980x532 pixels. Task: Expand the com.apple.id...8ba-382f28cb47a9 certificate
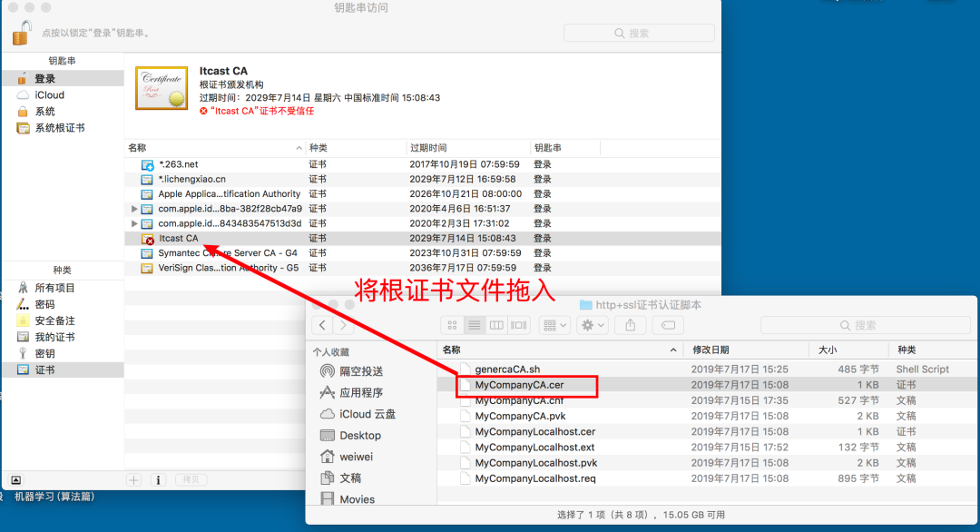[133, 208]
